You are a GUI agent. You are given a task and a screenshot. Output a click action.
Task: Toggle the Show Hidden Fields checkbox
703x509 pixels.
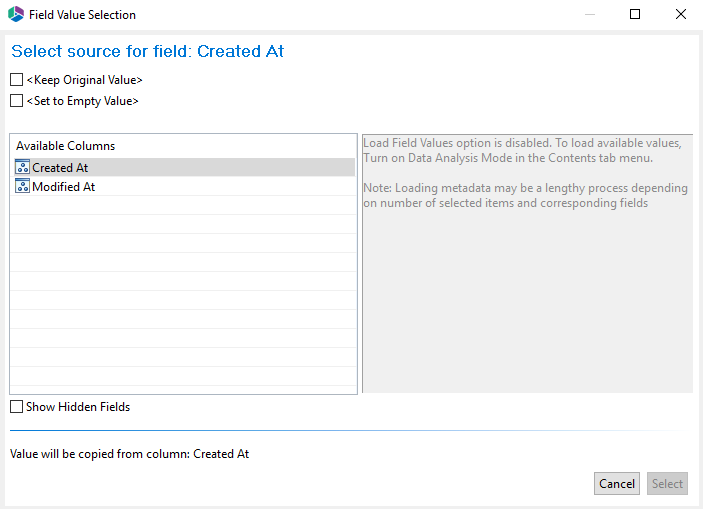click(x=16, y=407)
